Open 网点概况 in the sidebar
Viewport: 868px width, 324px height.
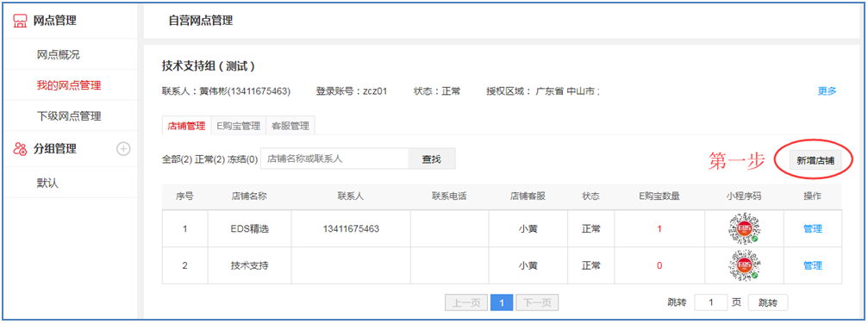click(x=58, y=54)
